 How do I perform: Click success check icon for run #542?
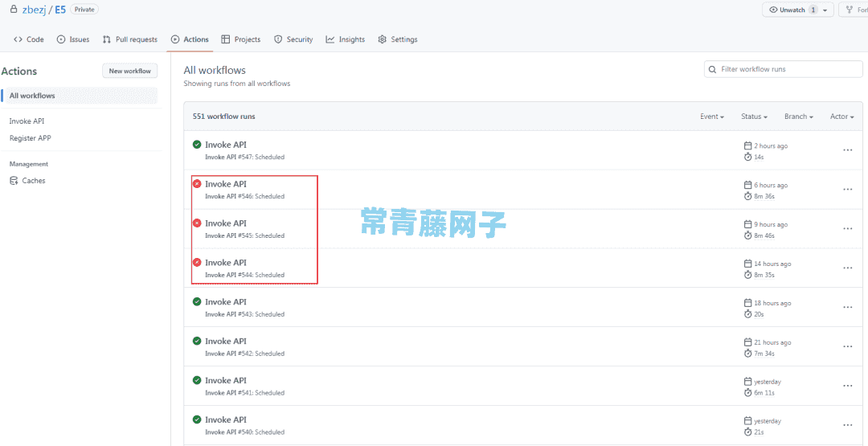(x=197, y=341)
